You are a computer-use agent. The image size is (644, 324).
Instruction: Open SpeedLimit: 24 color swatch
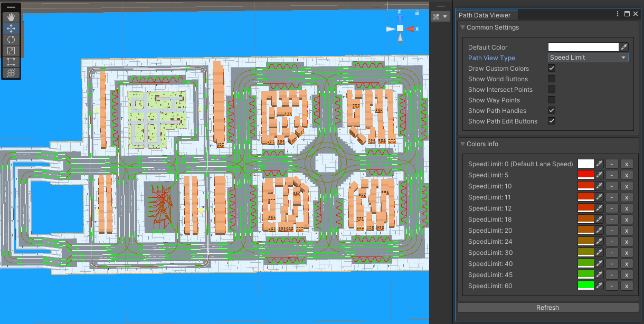coord(586,242)
